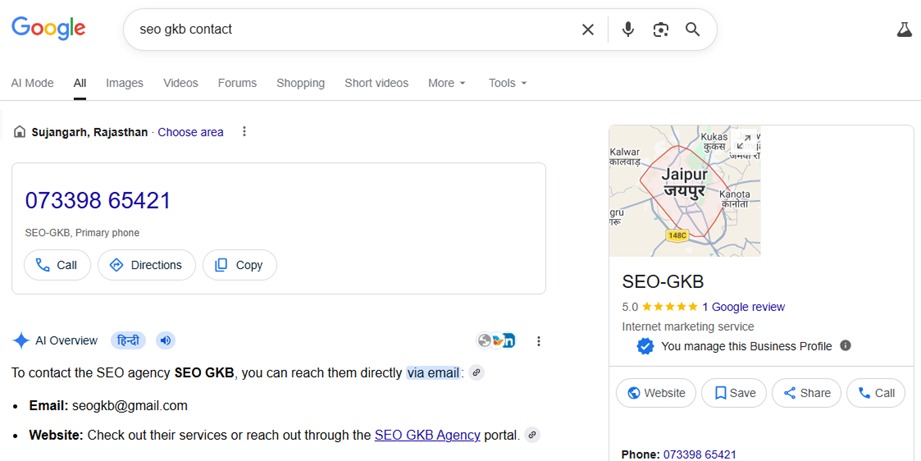This screenshot has height=461, width=921.
Task: Click the blue verified badge icon
Action: [645, 346]
